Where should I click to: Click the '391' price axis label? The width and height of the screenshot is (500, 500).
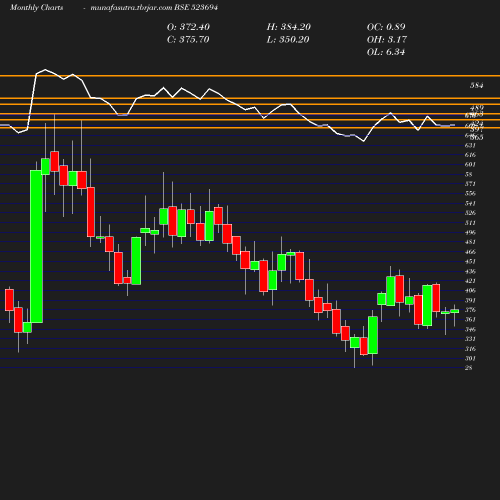coord(470,300)
